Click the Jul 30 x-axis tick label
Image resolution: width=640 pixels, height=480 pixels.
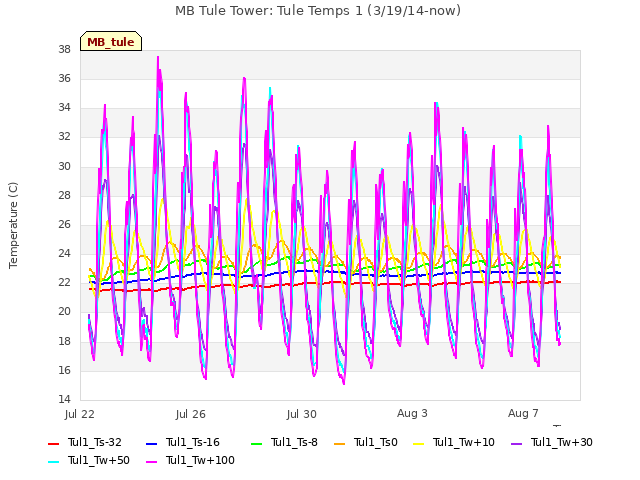(x=302, y=414)
